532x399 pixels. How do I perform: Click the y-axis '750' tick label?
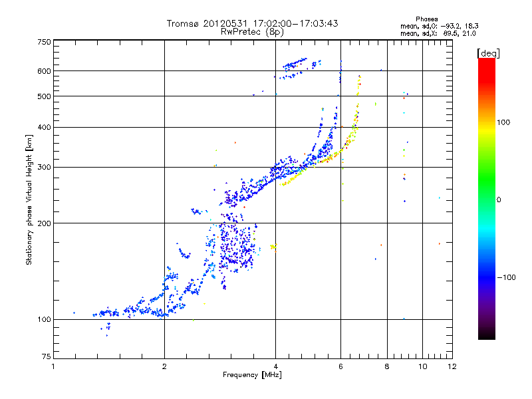44,42
